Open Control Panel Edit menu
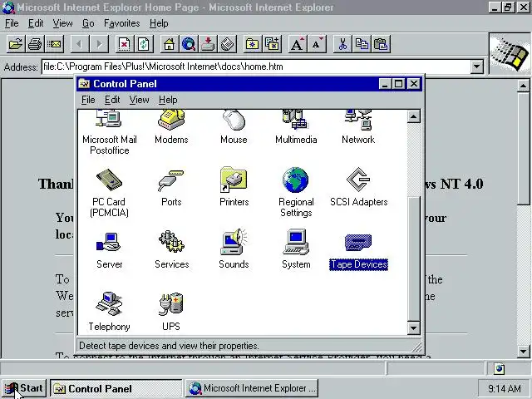The image size is (532, 399). (112, 100)
